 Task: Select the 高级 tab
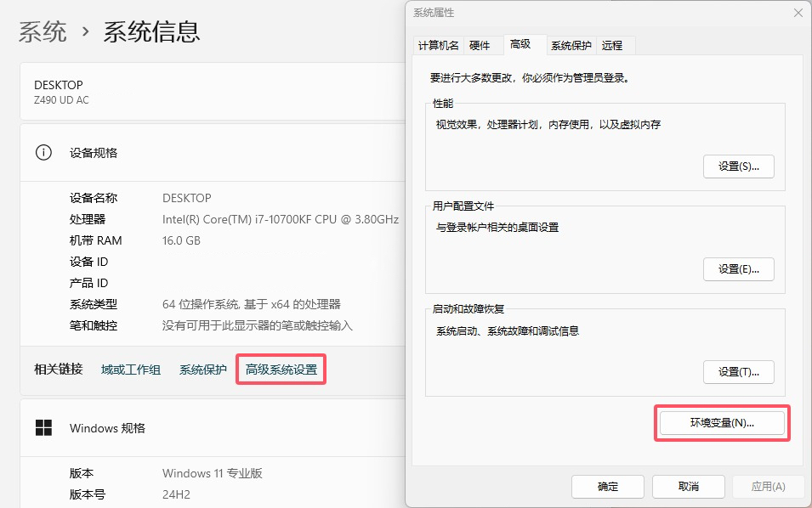click(520, 44)
